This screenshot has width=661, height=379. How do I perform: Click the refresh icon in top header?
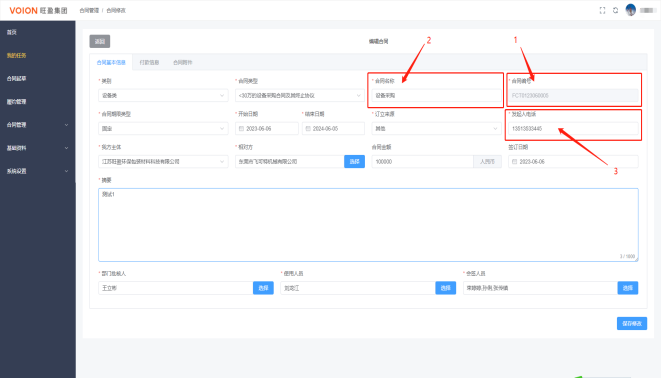(615, 11)
